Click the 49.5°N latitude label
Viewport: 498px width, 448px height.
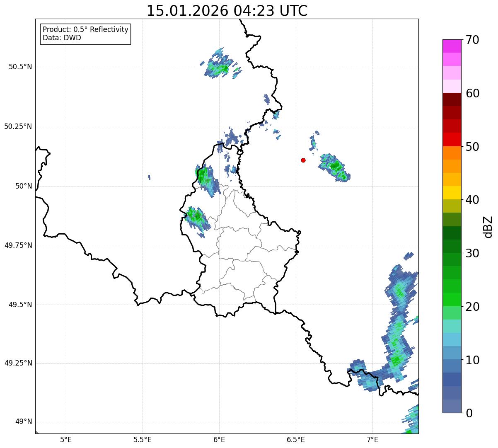tap(20, 305)
